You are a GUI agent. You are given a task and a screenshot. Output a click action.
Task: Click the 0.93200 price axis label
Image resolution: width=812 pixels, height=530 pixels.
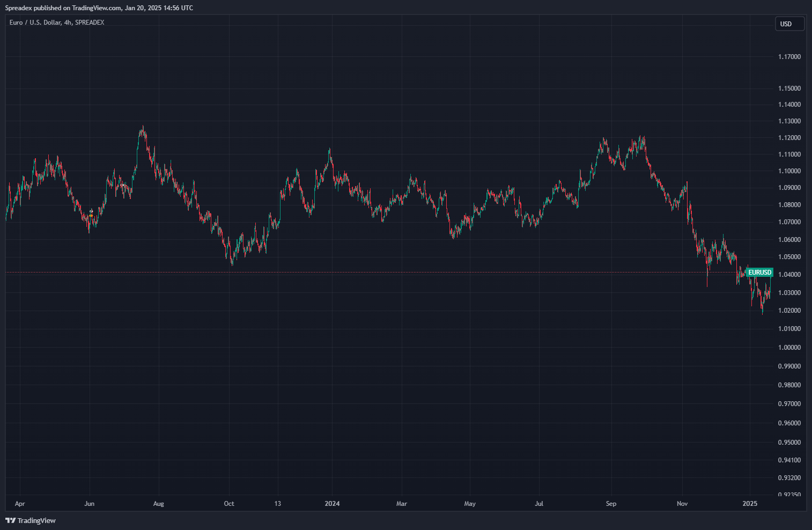(x=789, y=478)
